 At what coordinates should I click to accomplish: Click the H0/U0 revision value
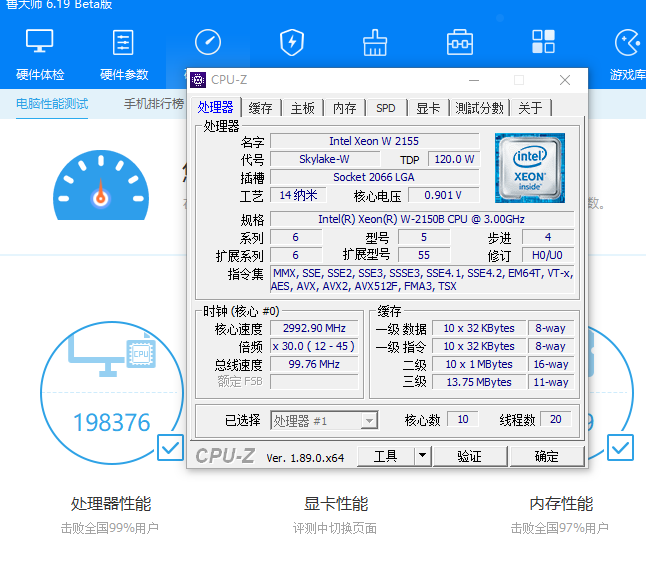[x=548, y=255]
